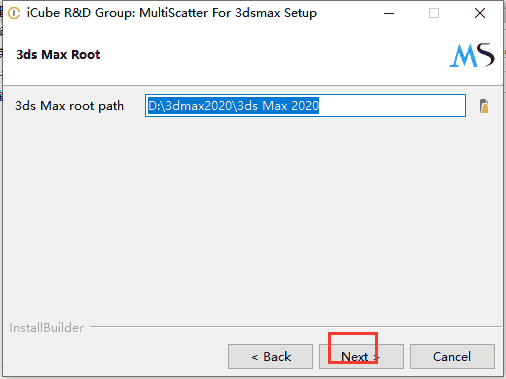The height and width of the screenshot is (379, 506).
Task: Click the '3ds Max Root' heading
Action: tap(58, 55)
